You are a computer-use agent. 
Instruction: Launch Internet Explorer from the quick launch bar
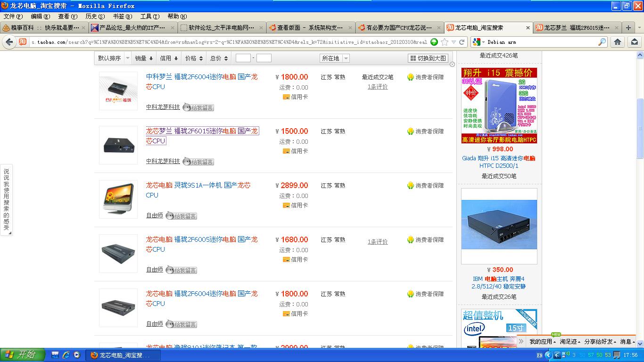click(x=66, y=355)
